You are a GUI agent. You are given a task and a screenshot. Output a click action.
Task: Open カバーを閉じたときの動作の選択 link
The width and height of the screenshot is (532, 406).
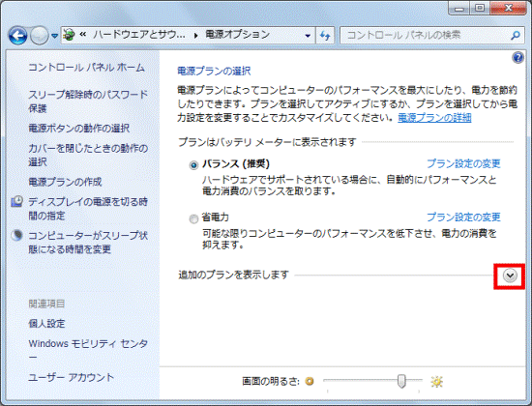point(88,155)
